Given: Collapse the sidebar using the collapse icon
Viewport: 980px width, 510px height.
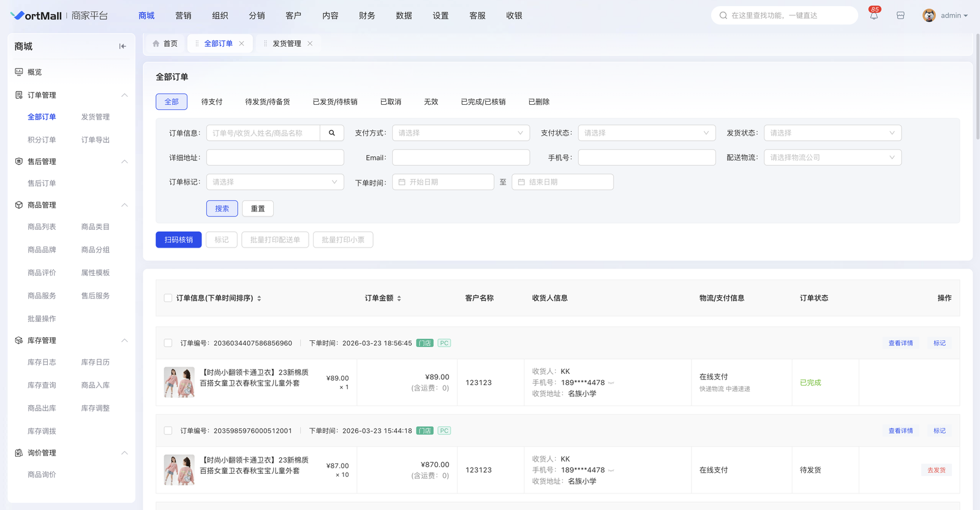Looking at the screenshot, I should click(x=123, y=47).
